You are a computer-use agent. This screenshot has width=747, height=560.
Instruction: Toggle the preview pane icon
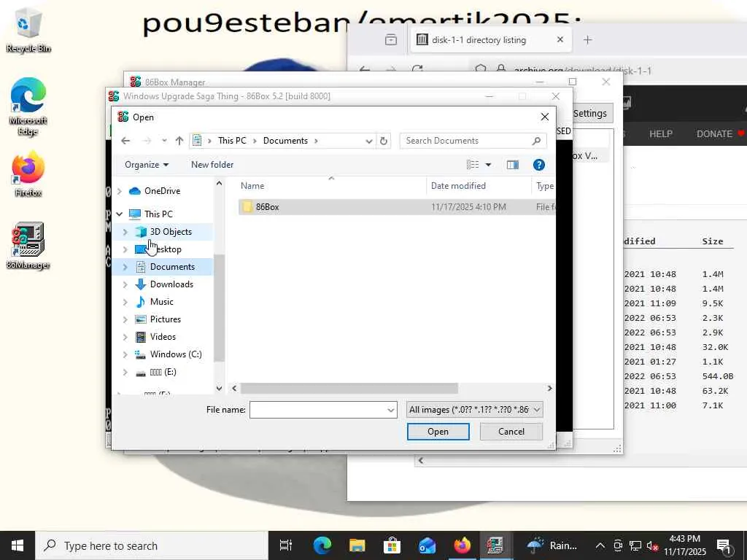point(513,165)
